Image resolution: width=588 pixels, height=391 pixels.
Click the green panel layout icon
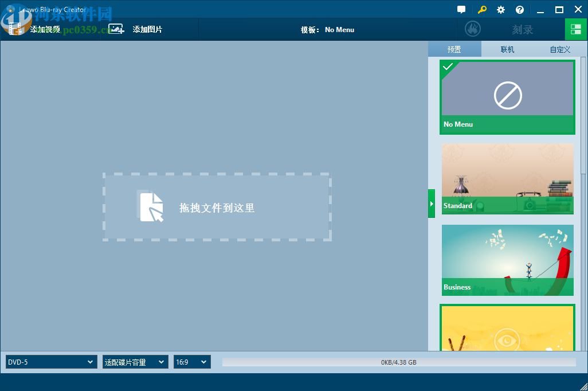pyautogui.click(x=576, y=29)
